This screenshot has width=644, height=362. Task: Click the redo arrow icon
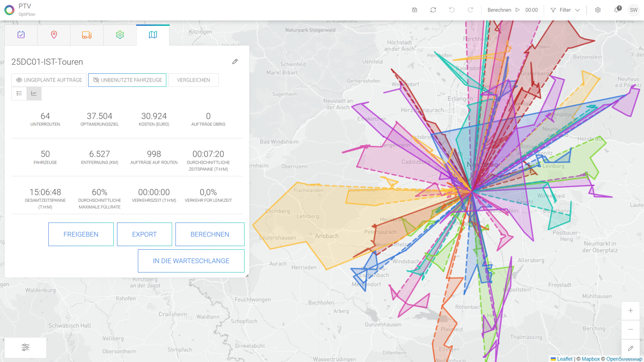pos(470,10)
